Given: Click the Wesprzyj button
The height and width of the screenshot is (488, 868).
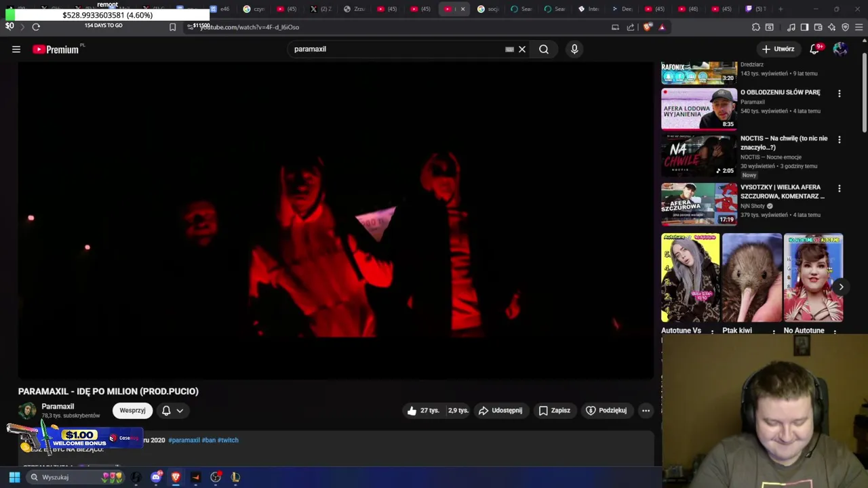Looking at the screenshot, I should (x=132, y=411).
